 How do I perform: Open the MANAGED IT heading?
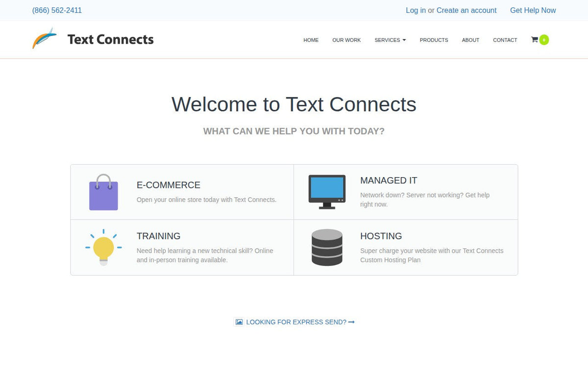coord(389,181)
